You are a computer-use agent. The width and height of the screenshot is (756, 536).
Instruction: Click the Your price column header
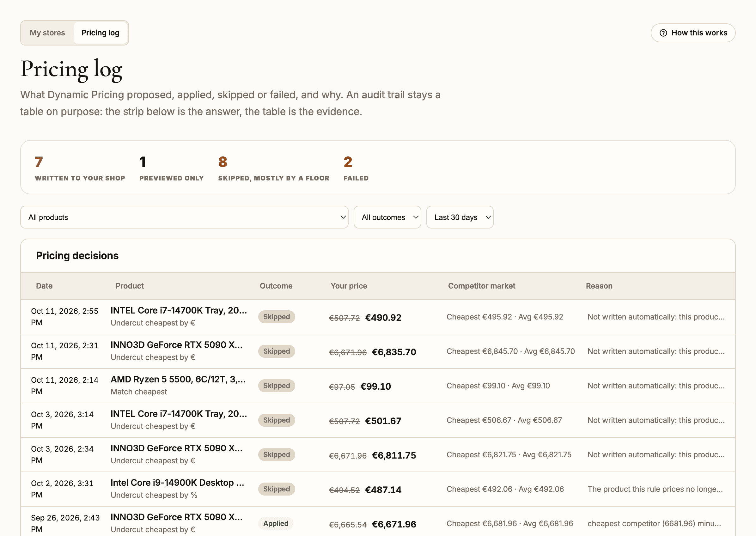pyautogui.click(x=349, y=286)
